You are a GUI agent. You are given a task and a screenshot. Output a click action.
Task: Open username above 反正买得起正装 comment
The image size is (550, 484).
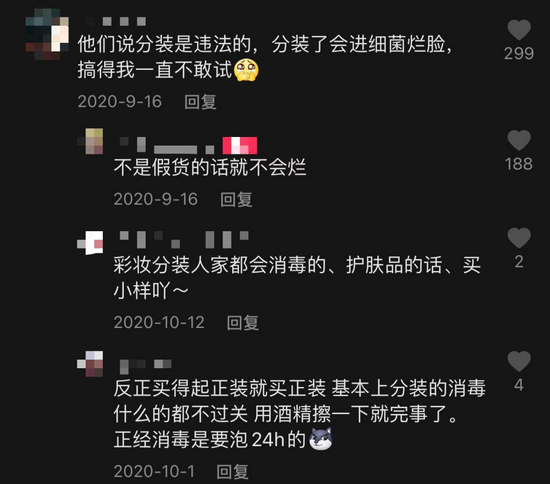(145, 366)
